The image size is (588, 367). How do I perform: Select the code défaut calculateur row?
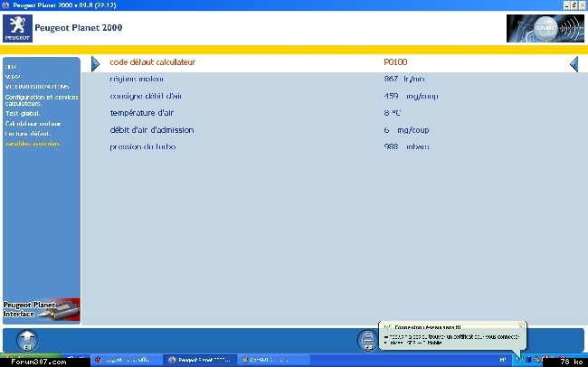[335, 62]
